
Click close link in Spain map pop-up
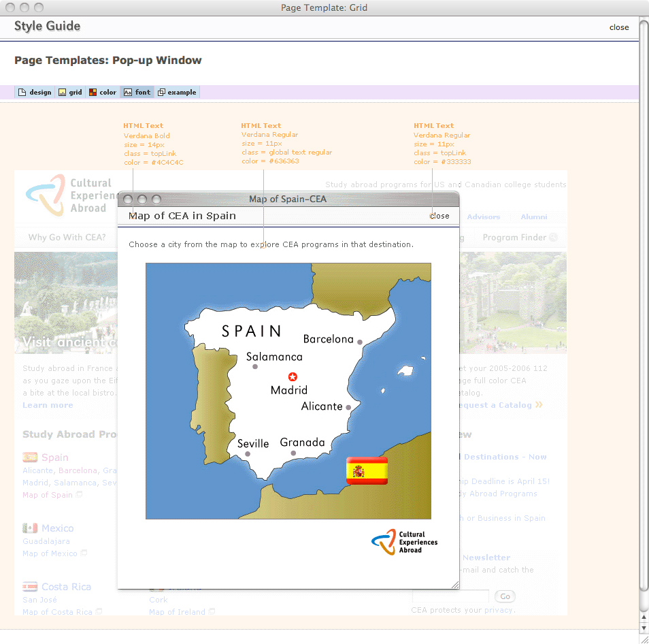pyautogui.click(x=439, y=216)
